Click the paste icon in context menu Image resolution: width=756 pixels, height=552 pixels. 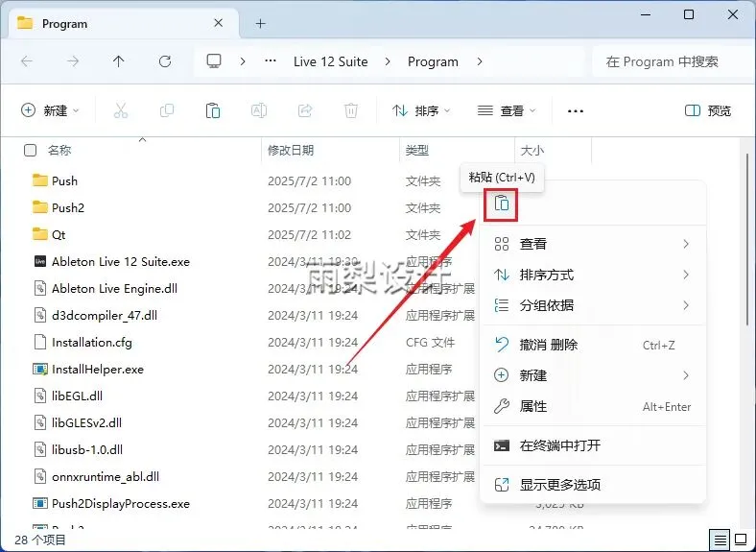[x=502, y=204]
